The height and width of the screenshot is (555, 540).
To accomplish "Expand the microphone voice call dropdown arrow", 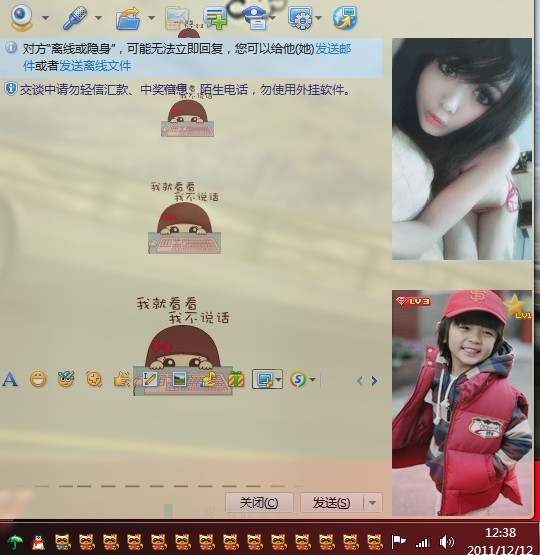I will pyautogui.click(x=99, y=17).
